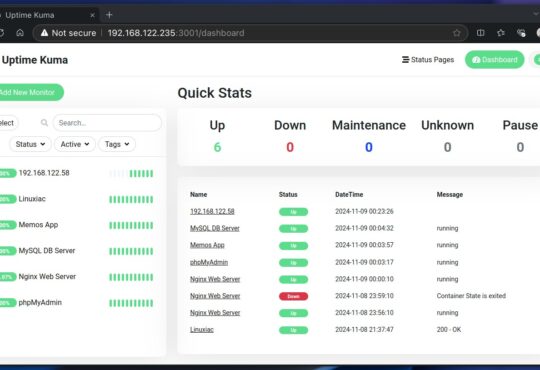540x370 pixels.
Task: Click the Up count value 6
Action: 217,147
